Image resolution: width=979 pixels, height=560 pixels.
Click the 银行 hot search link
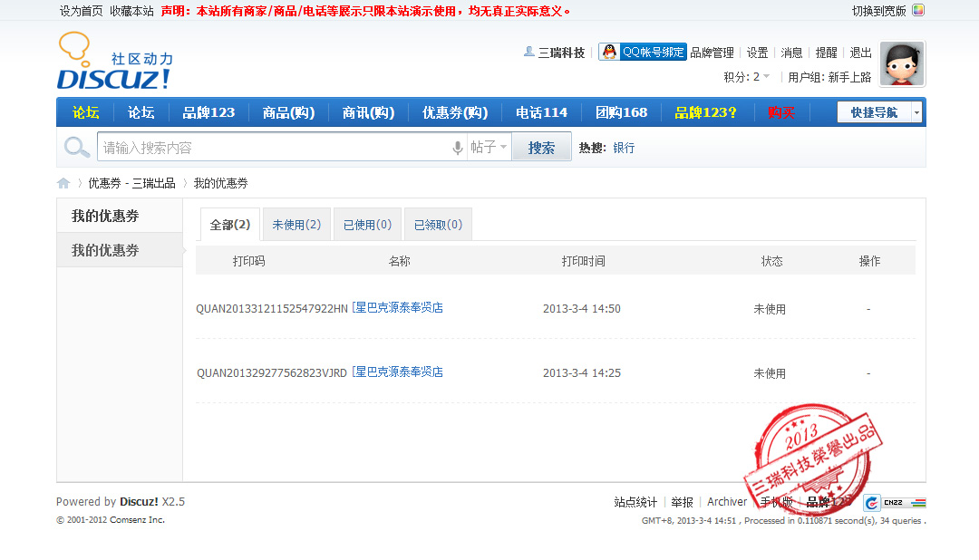[624, 148]
